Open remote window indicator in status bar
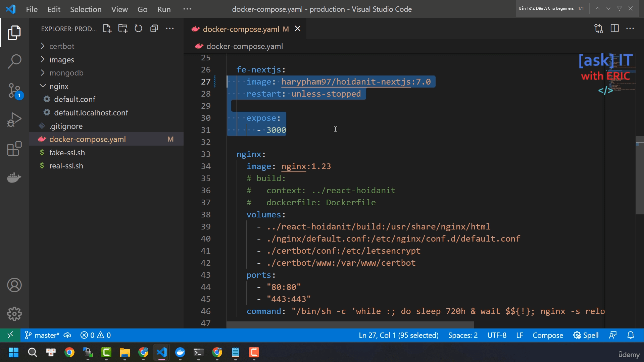 [10, 335]
